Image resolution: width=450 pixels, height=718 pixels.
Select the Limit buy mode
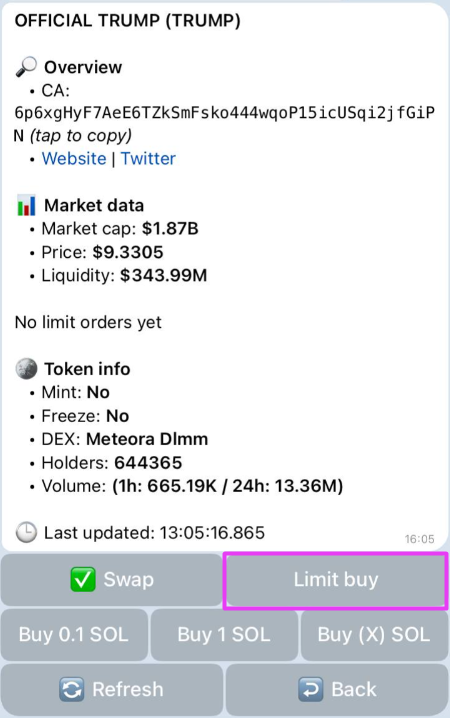(x=336, y=580)
